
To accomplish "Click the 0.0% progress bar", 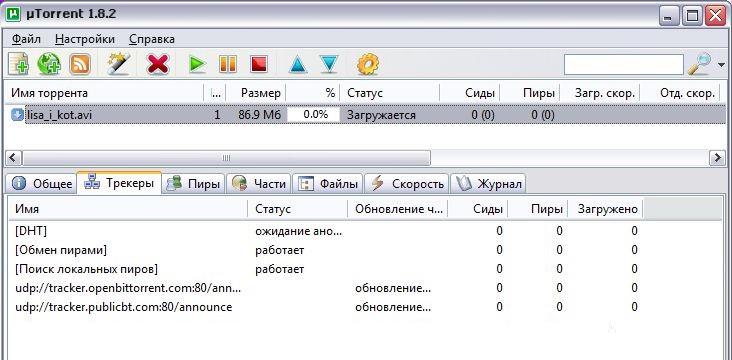I will pos(313,115).
